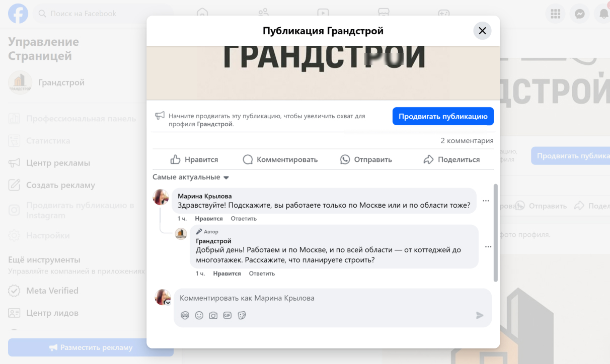Click the Нравится button under the post
Image resolution: width=610 pixels, height=364 pixels.
(194, 159)
